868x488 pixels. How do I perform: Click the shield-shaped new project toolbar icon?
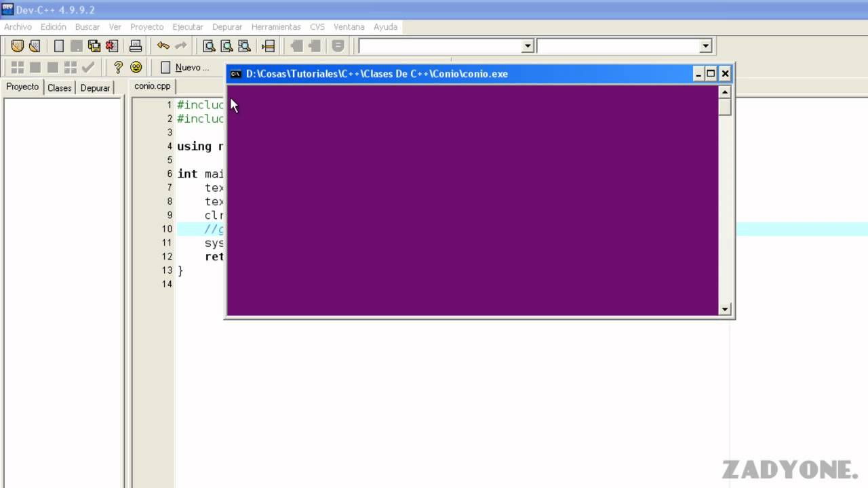coord(18,46)
